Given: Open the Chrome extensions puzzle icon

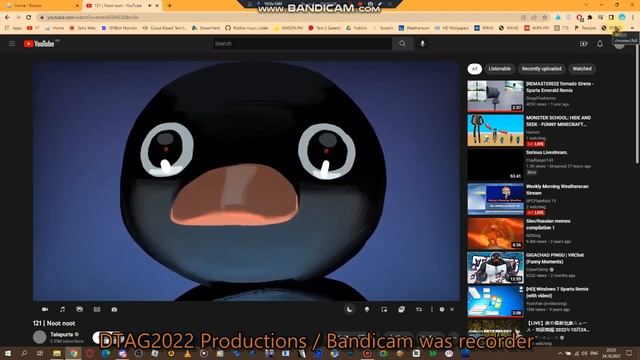Looking at the screenshot, I should tap(590, 17).
